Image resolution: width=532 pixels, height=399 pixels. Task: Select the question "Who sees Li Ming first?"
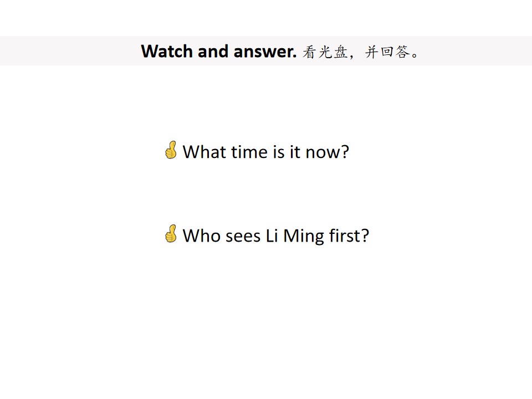pyautogui.click(x=276, y=236)
